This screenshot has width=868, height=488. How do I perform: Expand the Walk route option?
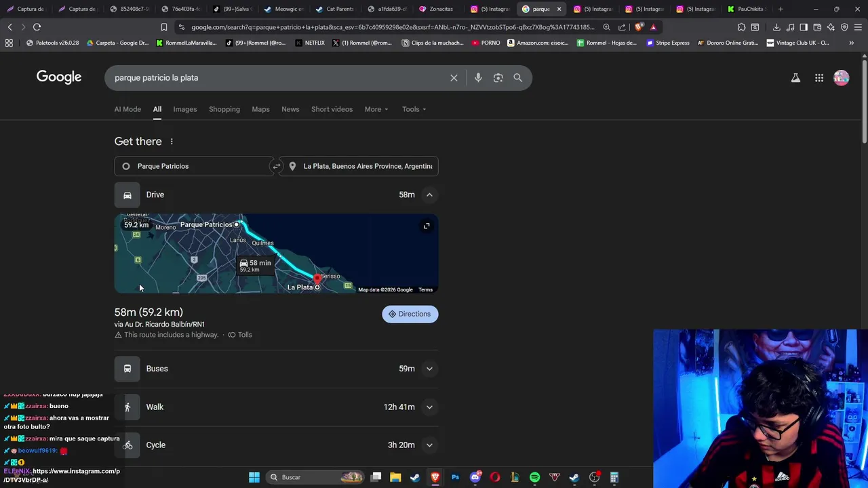[x=429, y=407]
